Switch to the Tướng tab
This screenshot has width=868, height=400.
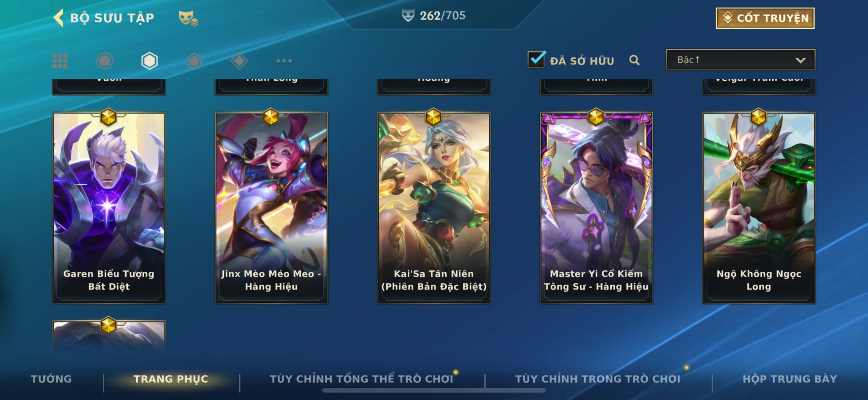tap(51, 379)
